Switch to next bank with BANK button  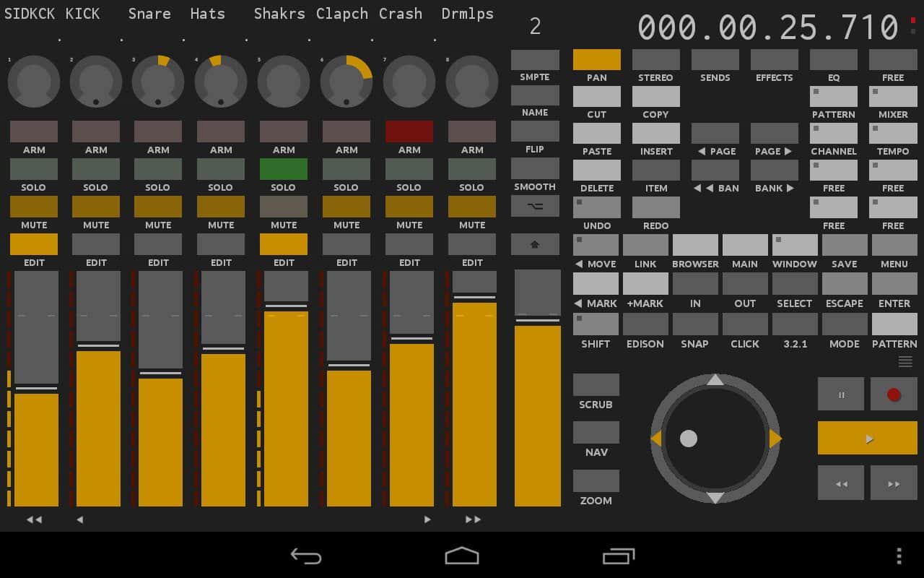pyautogui.click(x=774, y=171)
